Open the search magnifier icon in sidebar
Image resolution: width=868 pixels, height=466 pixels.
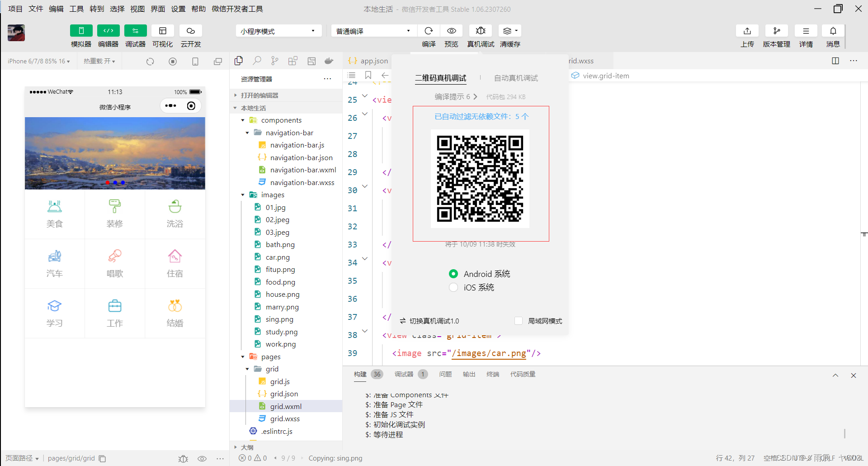257,61
